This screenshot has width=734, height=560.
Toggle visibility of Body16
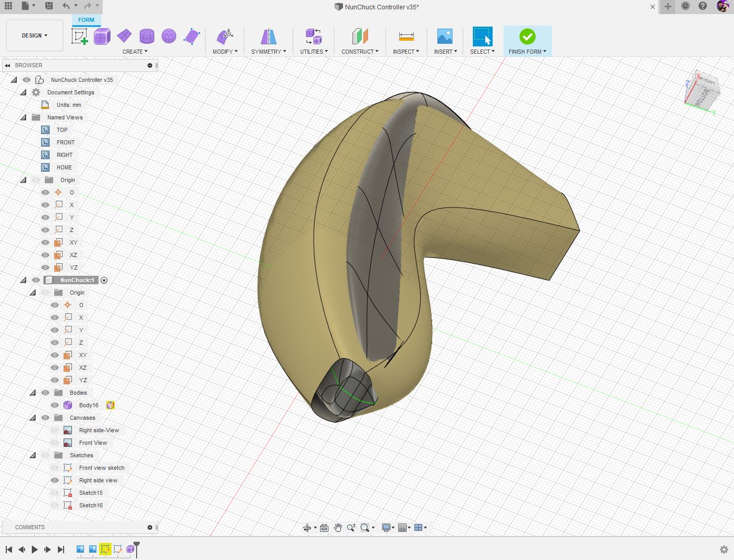click(x=55, y=405)
